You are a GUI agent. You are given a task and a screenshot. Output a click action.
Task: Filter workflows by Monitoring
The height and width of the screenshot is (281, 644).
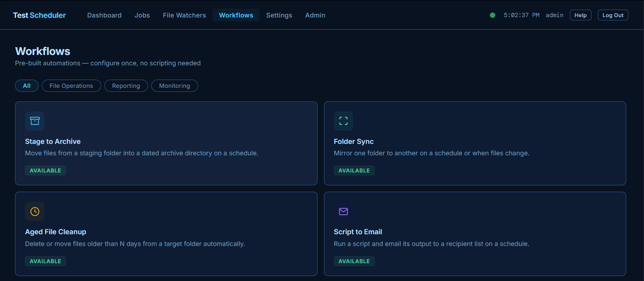pyautogui.click(x=174, y=86)
